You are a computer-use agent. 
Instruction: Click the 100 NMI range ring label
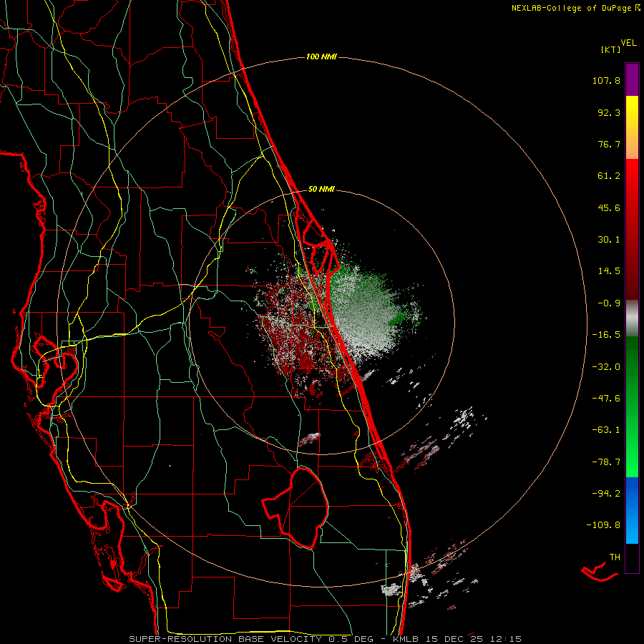click(x=321, y=57)
